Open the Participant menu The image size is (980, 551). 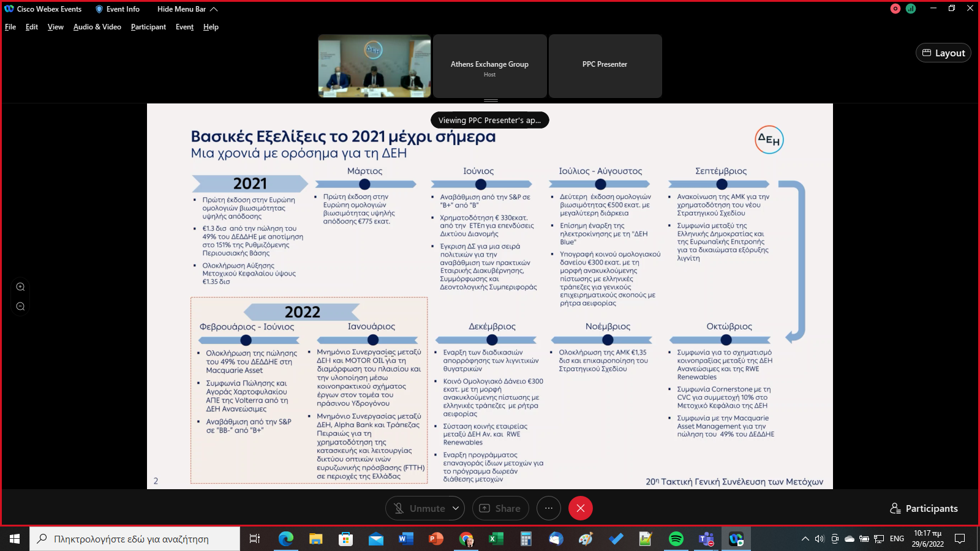(x=148, y=27)
